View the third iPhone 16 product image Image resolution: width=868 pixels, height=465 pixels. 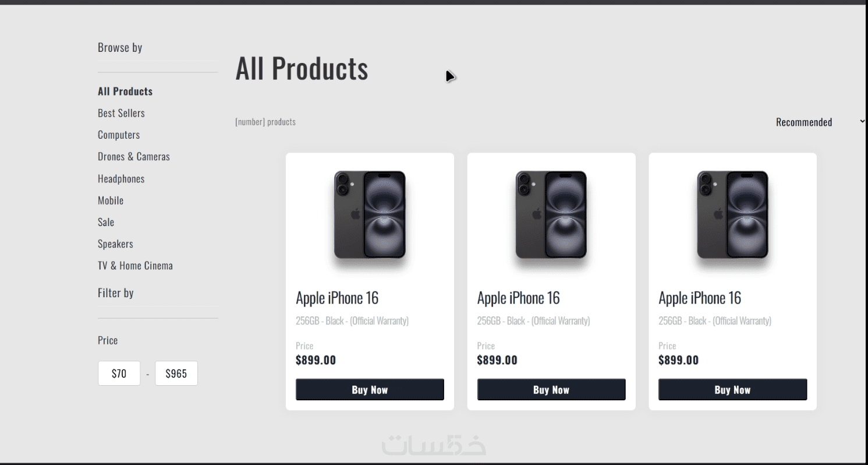[x=732, y=215]
